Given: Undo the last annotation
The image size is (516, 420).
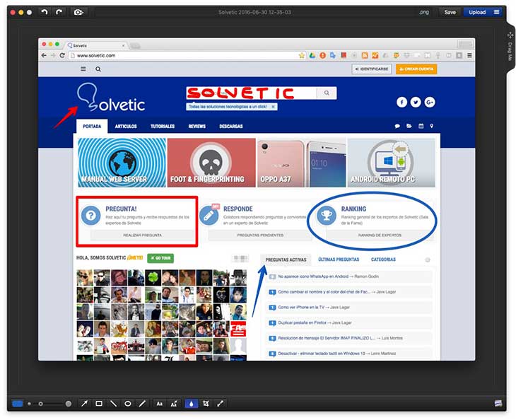Looking at the screenshot, I should click(x=45, y=12).
